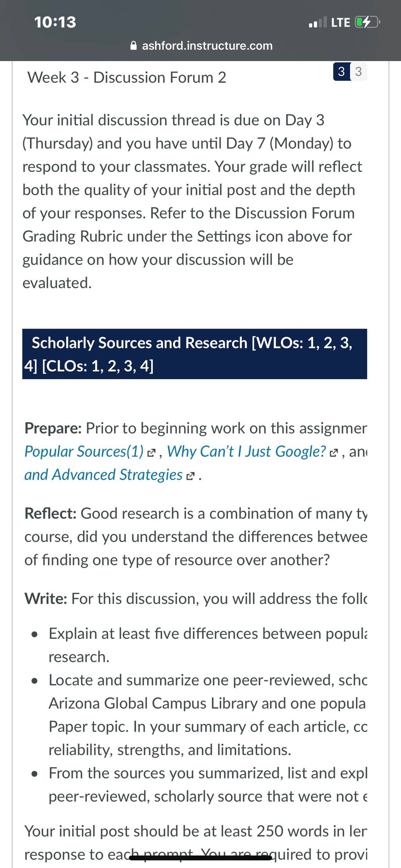This screenshot has height=868, width=401.
Task: Tap the Week 3 - Discussion Forum 2 title
Action: click(x=127, y=78)
